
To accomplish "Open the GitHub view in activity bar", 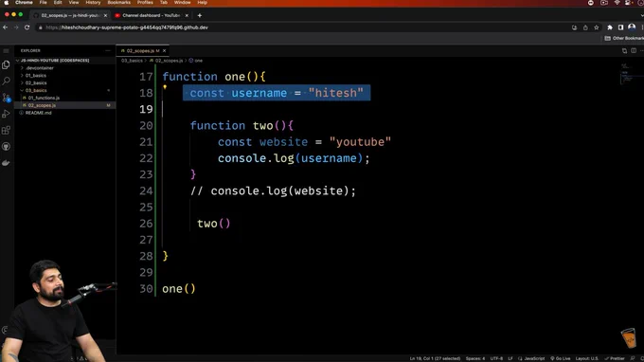I will point(7,146).
